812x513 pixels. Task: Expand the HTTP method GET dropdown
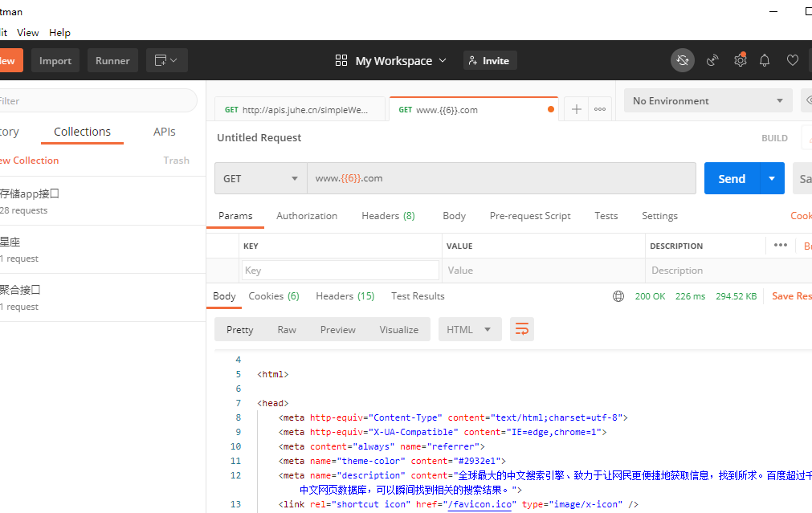[x=261, y=178]
